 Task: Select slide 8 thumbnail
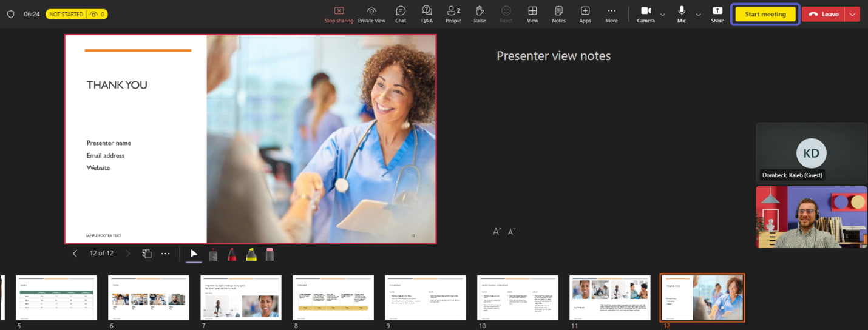(333, 298)
